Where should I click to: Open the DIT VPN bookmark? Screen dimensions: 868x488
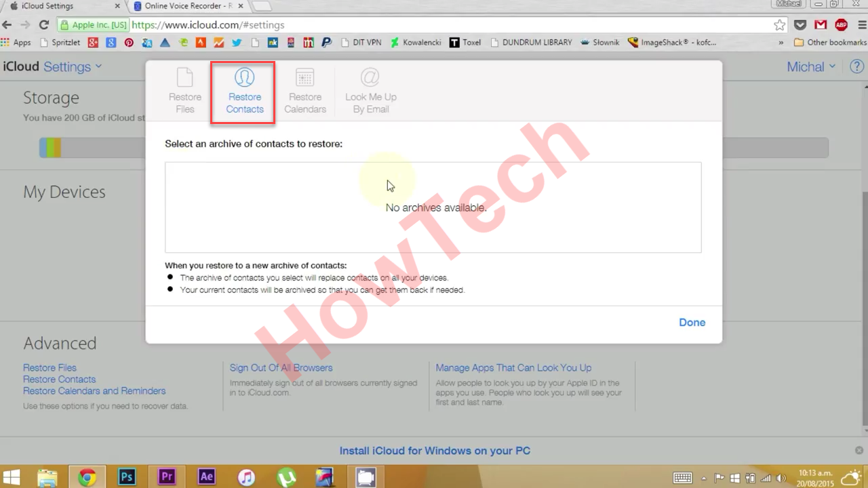[361, 42]
